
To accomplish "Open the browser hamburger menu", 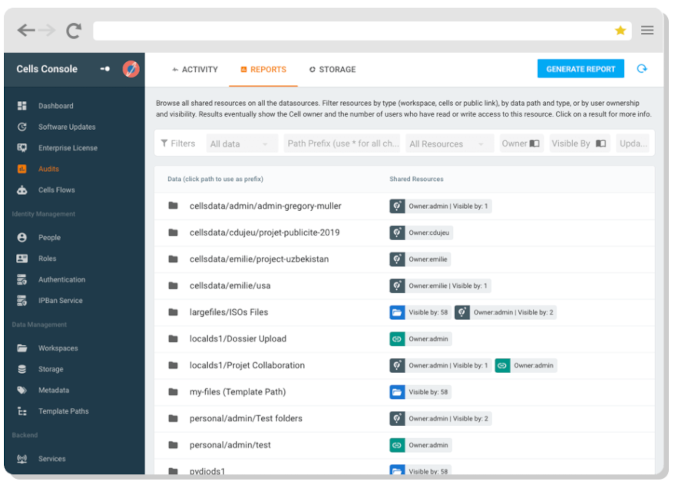I will click(647, 31).
